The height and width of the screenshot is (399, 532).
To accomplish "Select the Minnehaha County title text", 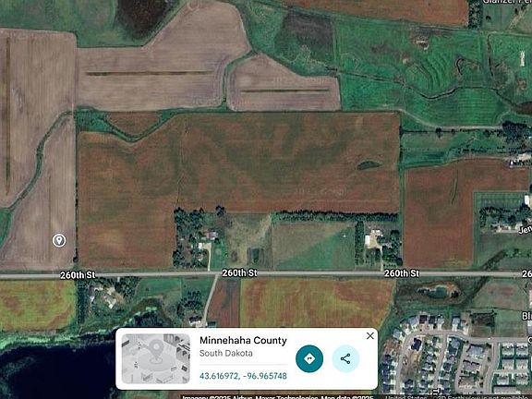I will coord(243,340).
